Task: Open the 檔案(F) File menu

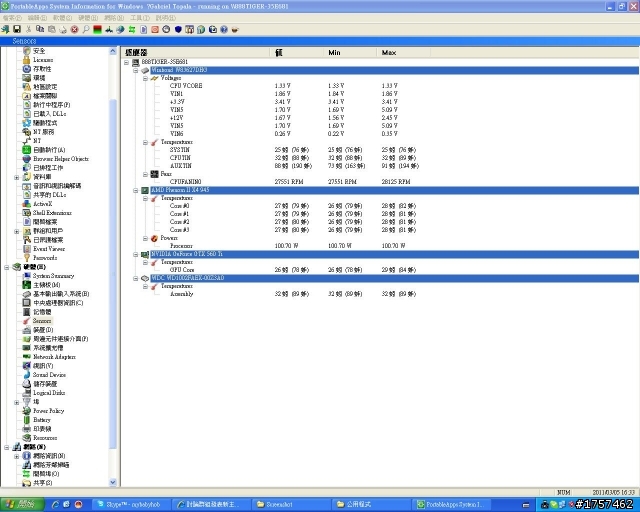Action: 12,18
